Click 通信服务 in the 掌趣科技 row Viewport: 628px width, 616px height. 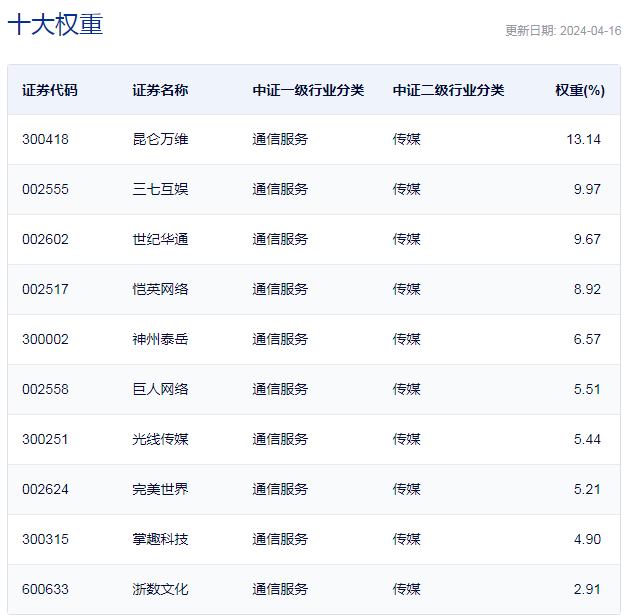(280, 540)
